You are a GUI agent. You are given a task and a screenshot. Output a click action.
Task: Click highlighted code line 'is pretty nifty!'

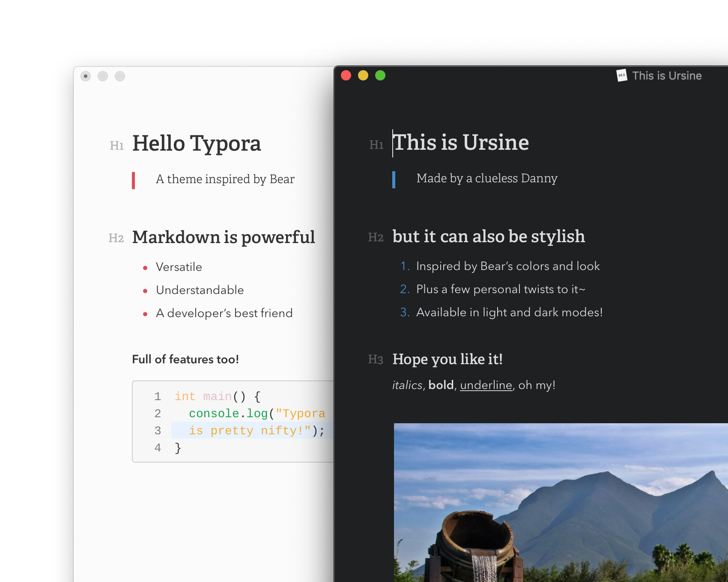click(x=257, y=431)
